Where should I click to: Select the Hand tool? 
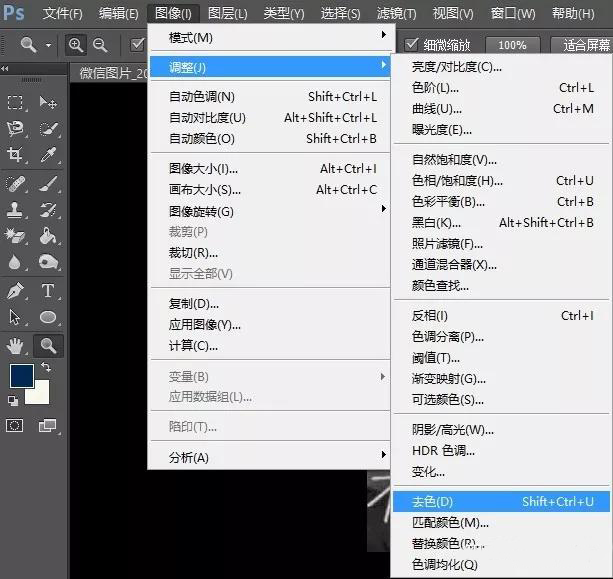[16, 346]
